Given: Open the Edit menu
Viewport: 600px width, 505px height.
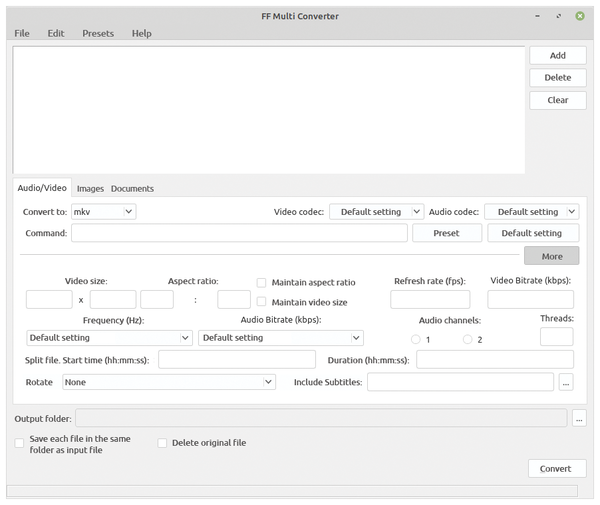Looking at the screenshot, I should click(x=56, y=34).
